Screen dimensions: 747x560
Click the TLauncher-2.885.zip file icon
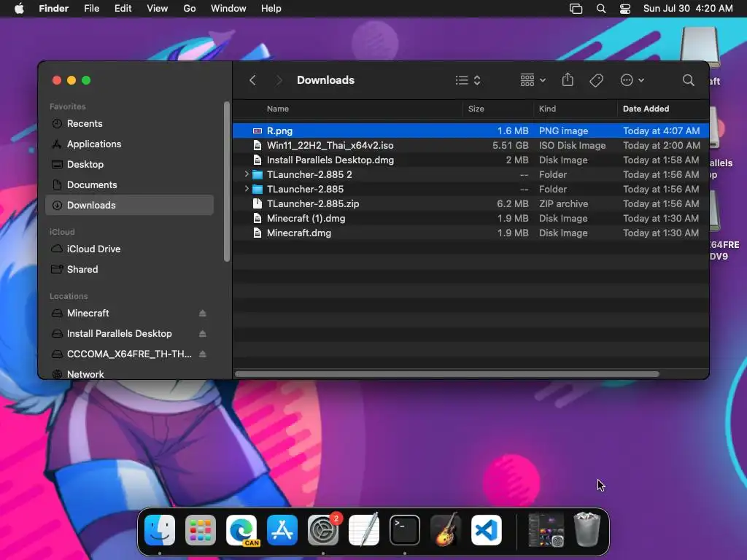coord(258,204)
